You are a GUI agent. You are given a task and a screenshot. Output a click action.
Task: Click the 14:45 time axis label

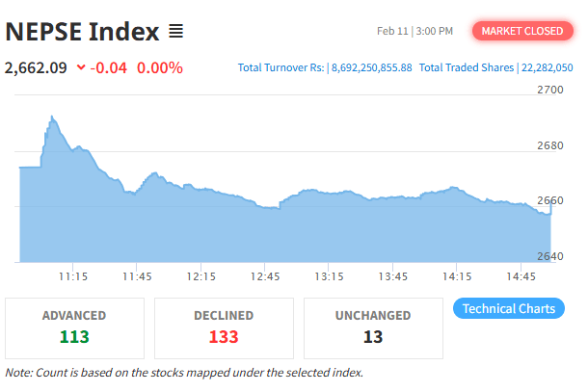click(x=521, y=276)
